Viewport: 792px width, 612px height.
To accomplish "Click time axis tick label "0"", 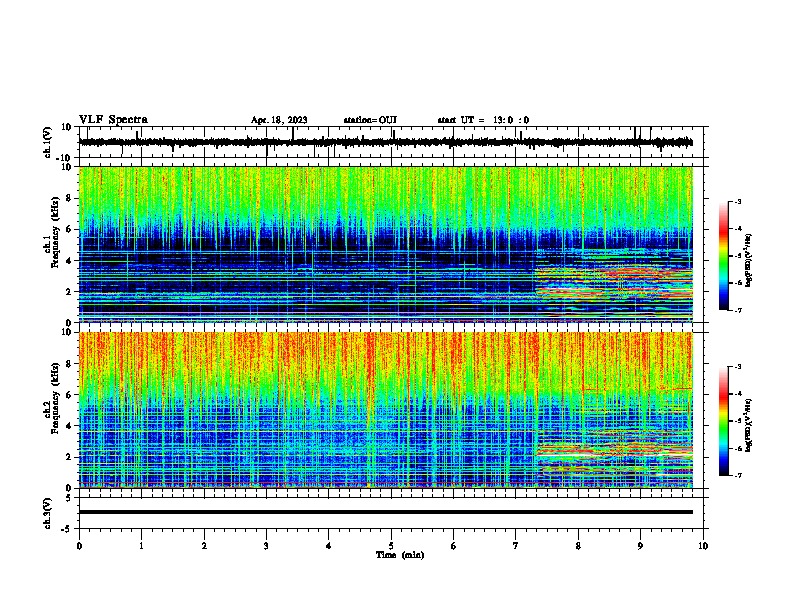I will [79, 546].
